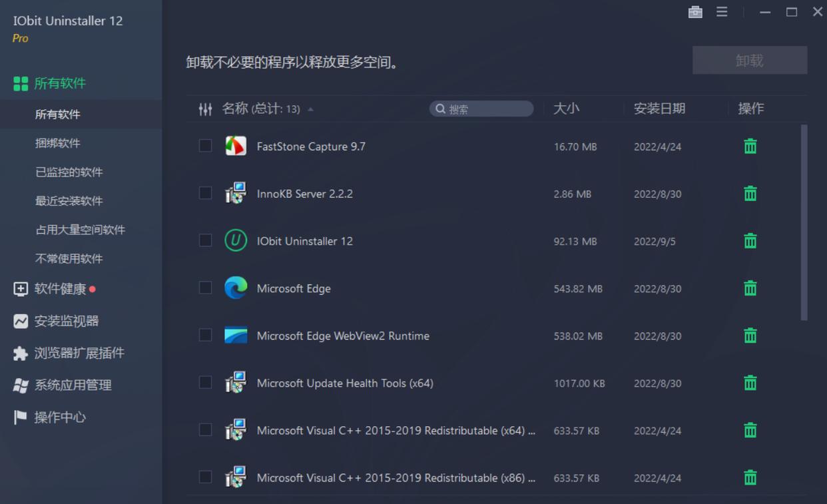Click the 卸载 button

pyautogui.click(x=749, y=61)
